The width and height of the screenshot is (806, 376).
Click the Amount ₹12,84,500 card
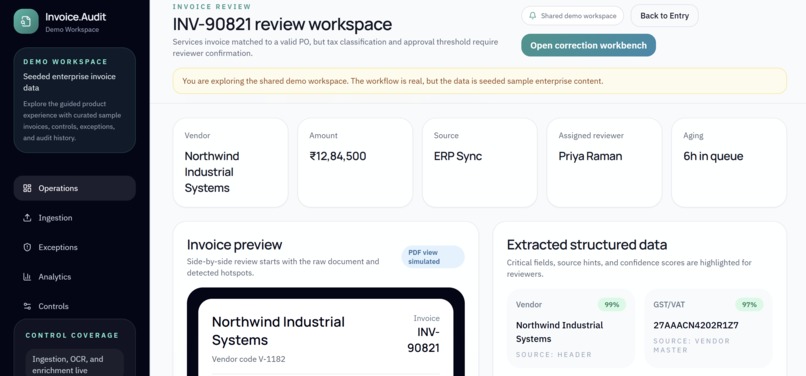pyautogui.click(x=355, y=163)
